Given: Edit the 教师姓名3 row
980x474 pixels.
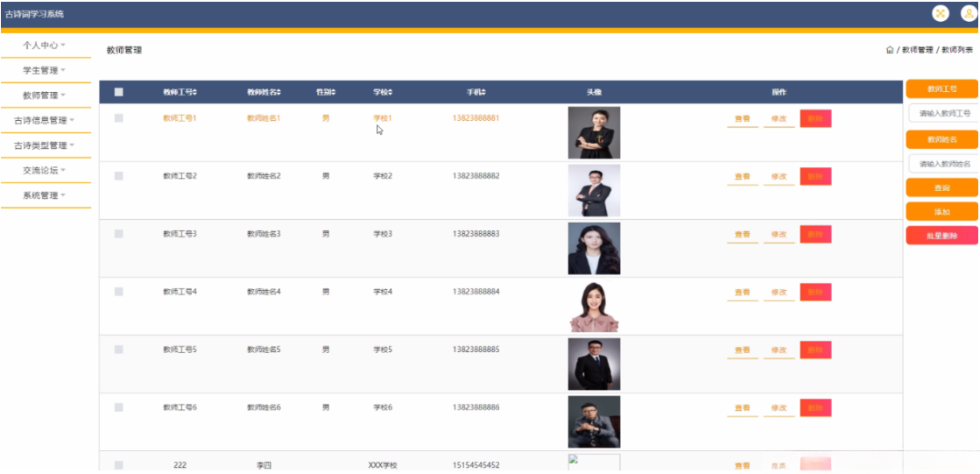Looking at the screenshot, I should tap(779, 235).
